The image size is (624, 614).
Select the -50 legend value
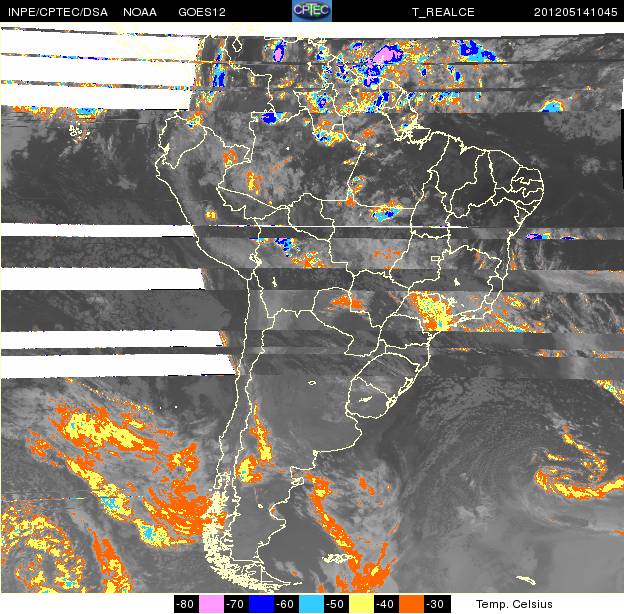[x=336, y=604]
